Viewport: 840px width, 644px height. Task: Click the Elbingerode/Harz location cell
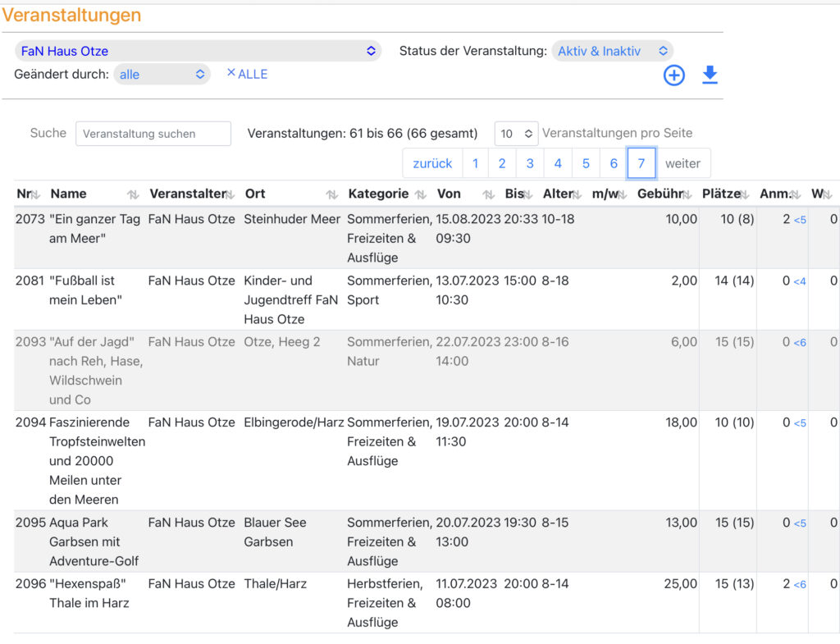coord(294,422)
